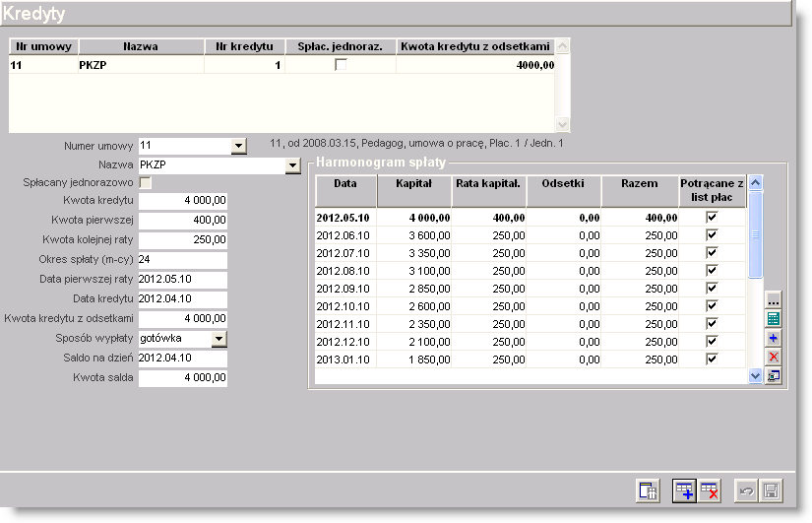Uncheck Potrącane z list płac for 2013.01.10
This screenshot has width=812, height=523.
pos(712,359)
